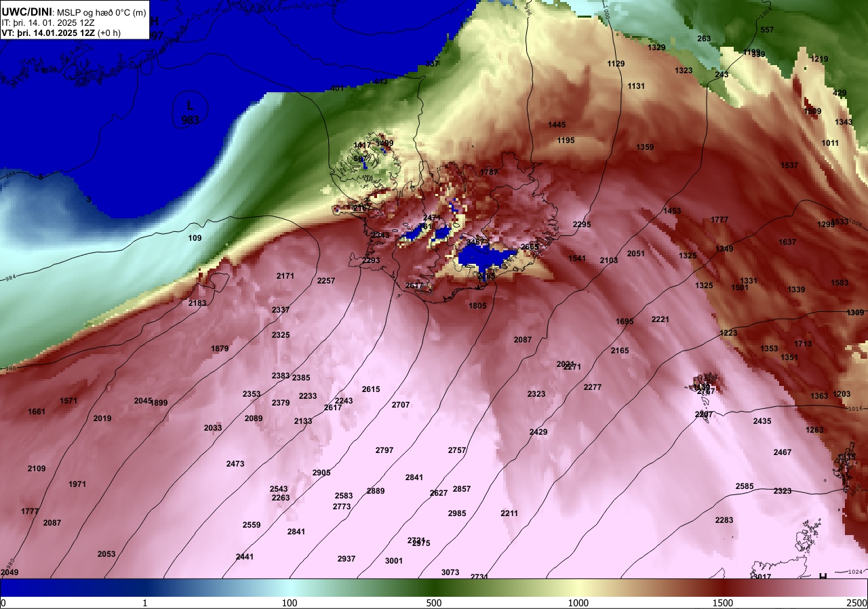This screenshot has height=609, width=868.
Task: Select the 2905 height value
Action: (x=321, y=473)
